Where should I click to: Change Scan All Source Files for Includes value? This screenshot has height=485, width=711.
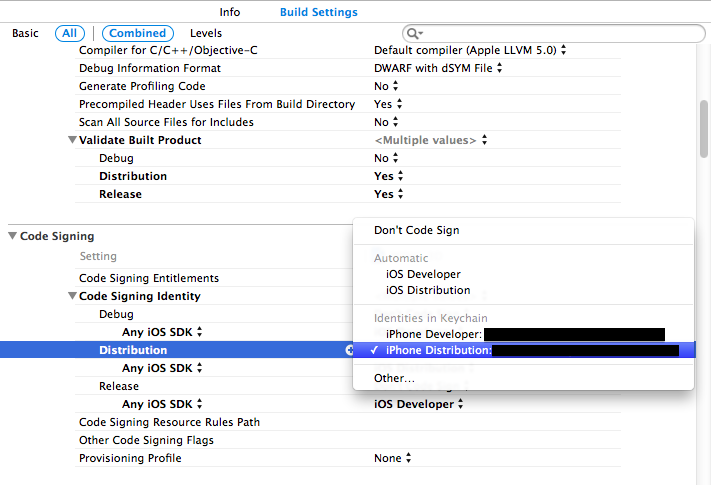386,122
